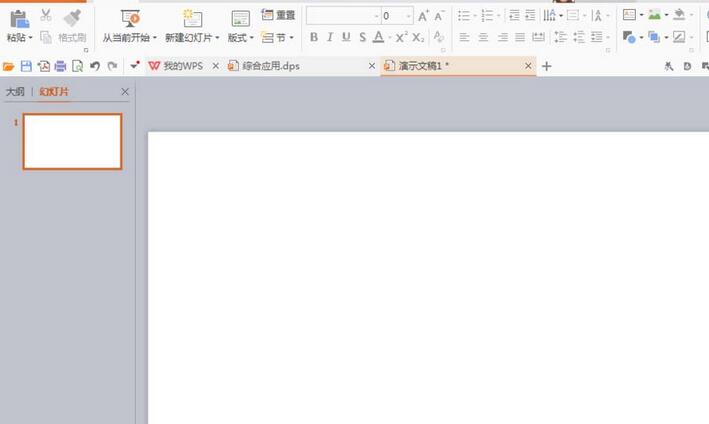709x424 pixels.
Task: Close the 演示文稿1 tab
Action: (528, 66)
